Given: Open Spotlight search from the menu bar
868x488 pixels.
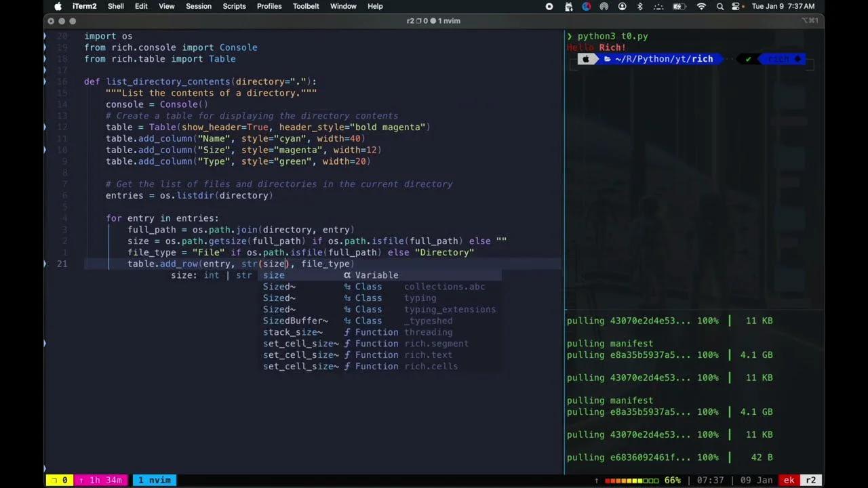Looking at the screenshot, I should click(719, 6).
